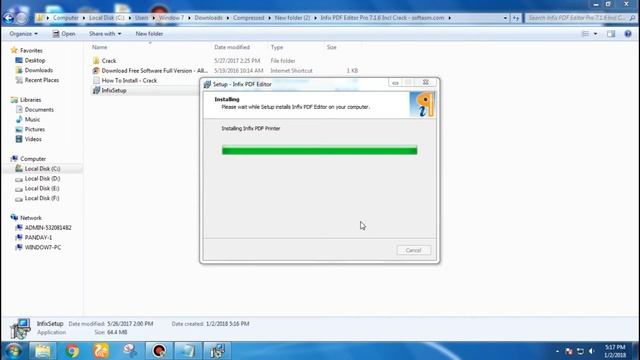Click the installation progress bar

coord(320,151)
